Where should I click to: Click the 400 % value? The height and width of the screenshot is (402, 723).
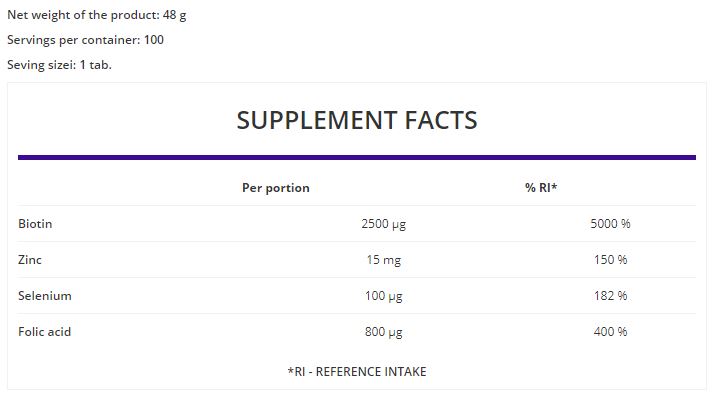click(610, 332)
